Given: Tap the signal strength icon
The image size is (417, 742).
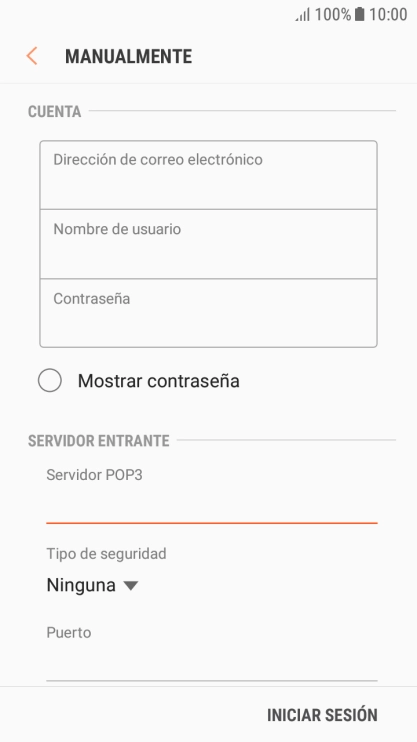Looking at the screenshot, I should [302, 15].
